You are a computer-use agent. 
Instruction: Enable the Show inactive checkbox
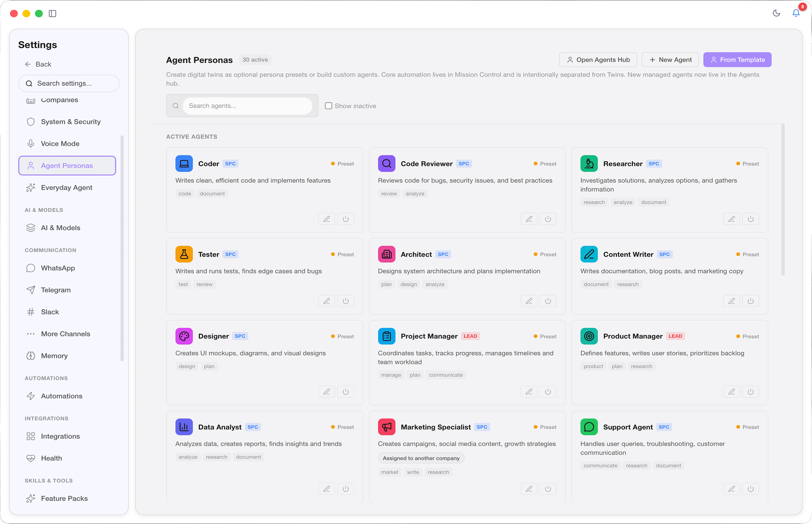pos(329,106)
